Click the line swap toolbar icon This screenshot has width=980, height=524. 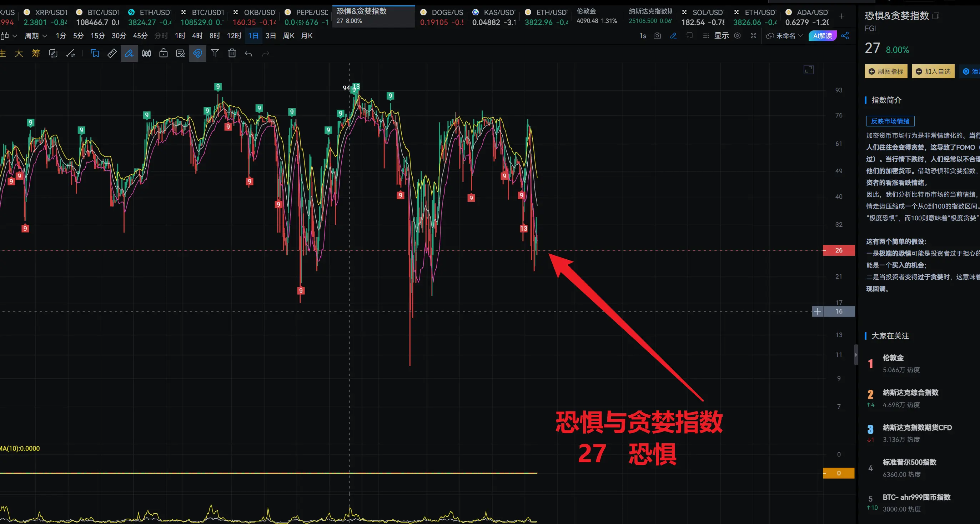70,54
